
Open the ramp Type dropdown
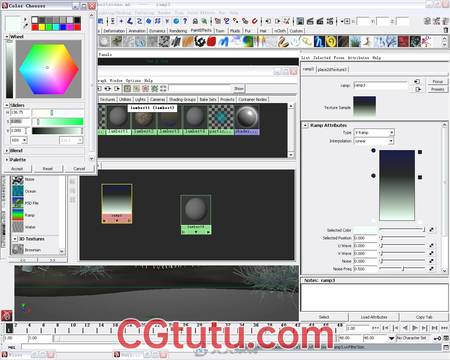(374, 132)
